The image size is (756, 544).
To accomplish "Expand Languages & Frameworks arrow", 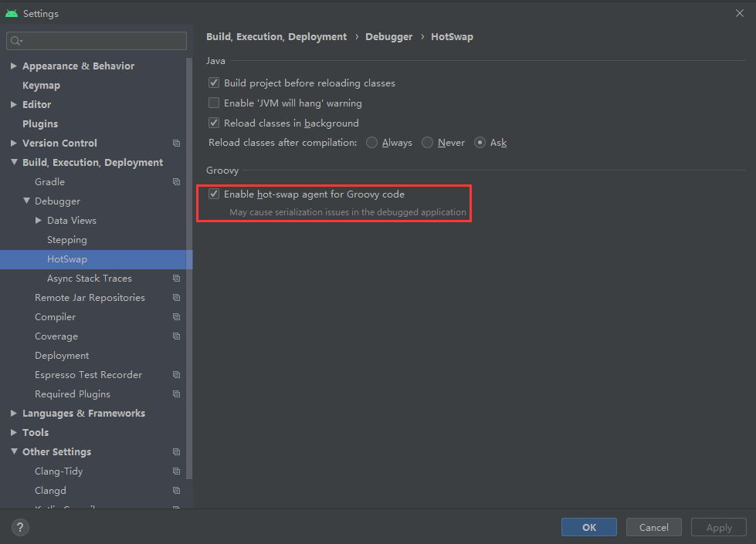I will point(14,413).
